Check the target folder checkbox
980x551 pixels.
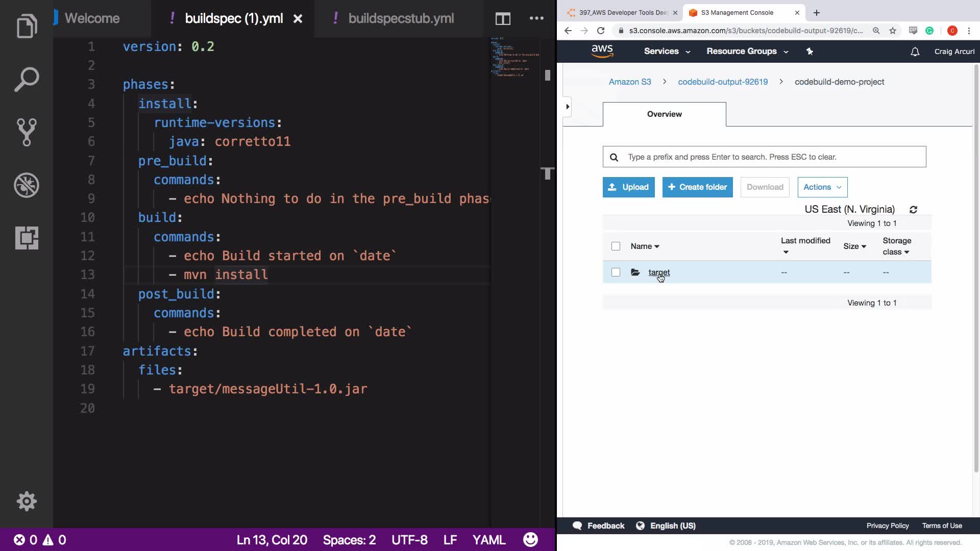point(616,272)
